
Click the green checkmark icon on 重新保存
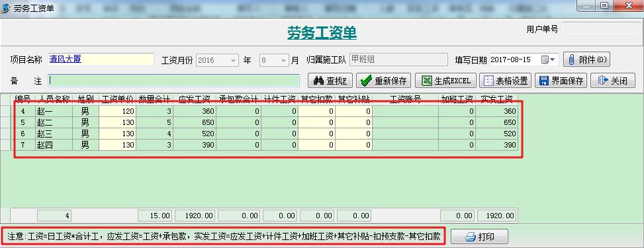point(366,81)
